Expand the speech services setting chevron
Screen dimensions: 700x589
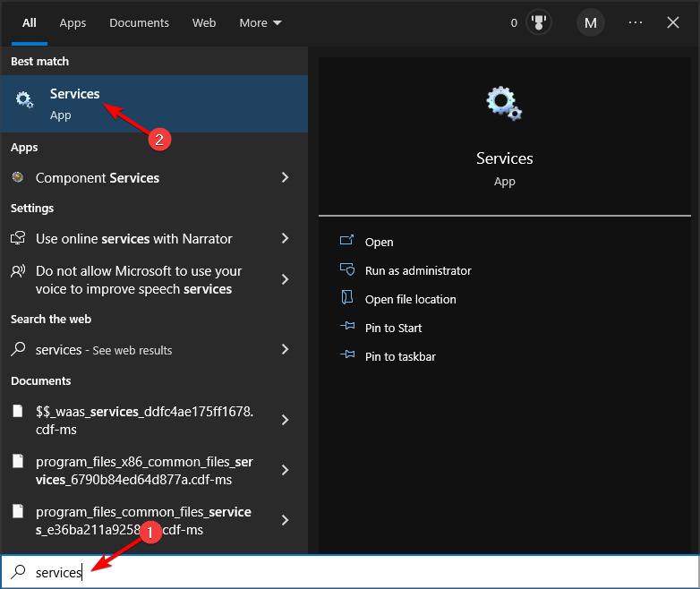285,279
